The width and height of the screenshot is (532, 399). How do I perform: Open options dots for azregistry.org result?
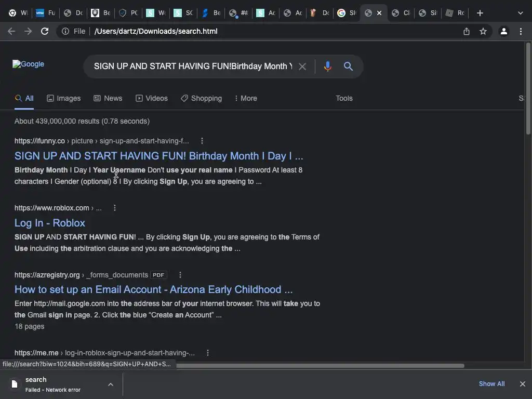click(180, 275)
